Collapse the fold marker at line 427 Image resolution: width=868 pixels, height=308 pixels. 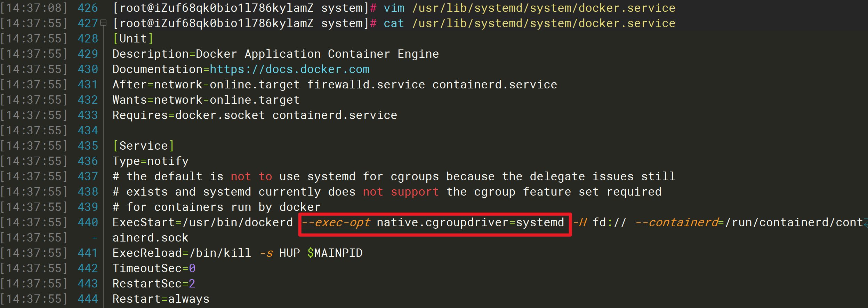tap(103, 23)
